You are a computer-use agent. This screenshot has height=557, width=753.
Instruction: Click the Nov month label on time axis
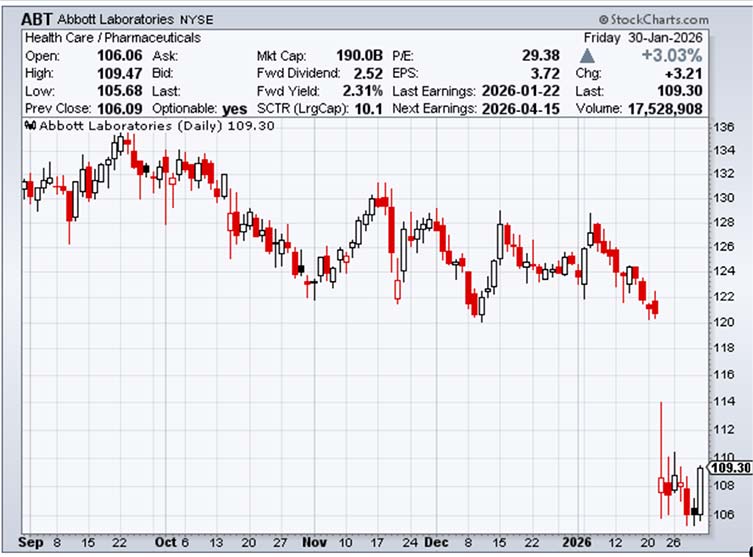(x=315, y=543)
